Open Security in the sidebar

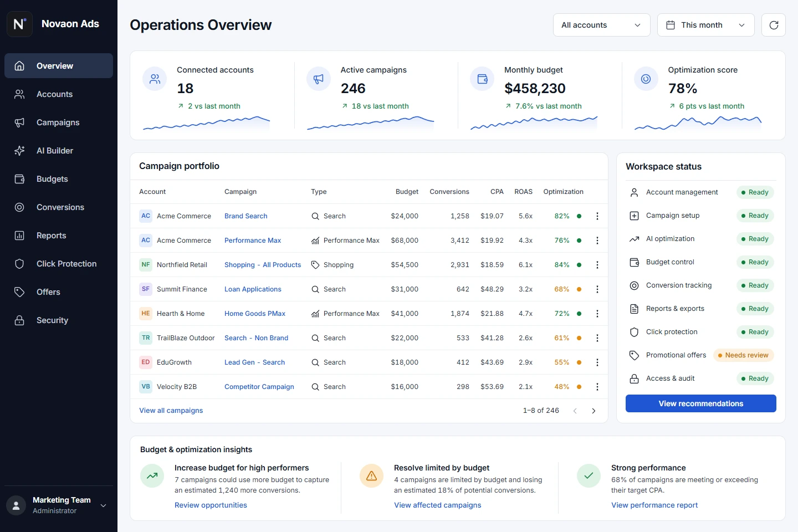click(59, 320)
